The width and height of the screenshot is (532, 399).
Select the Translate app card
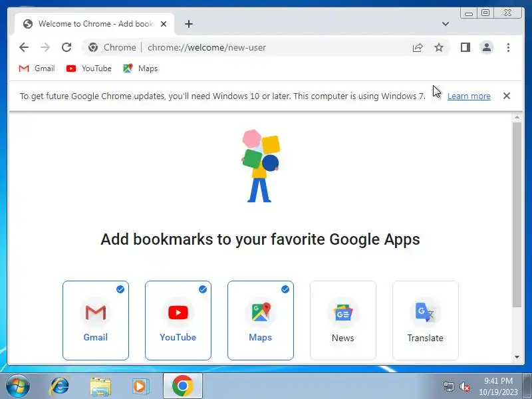pos(426,321)
